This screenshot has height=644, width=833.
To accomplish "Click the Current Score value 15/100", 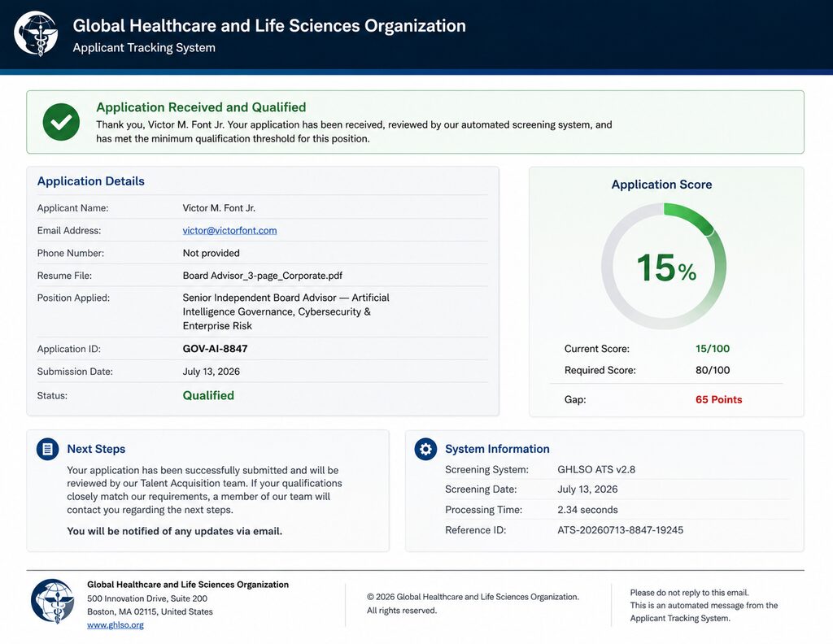I will [x=713, y=349].
